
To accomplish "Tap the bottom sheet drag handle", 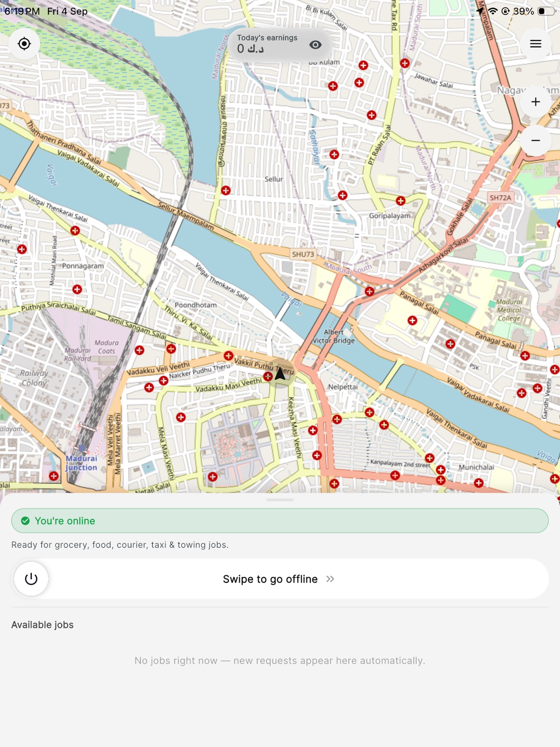I will tap(280, 500).
